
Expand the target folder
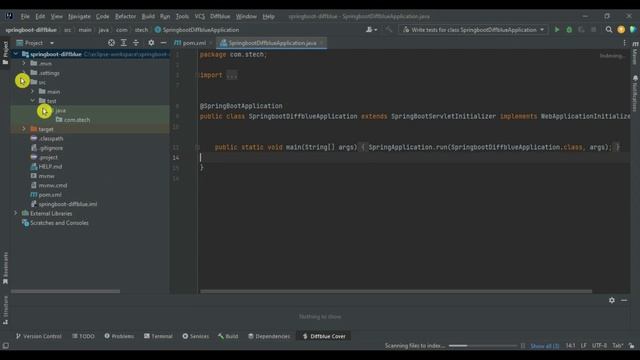click(24, 129)
